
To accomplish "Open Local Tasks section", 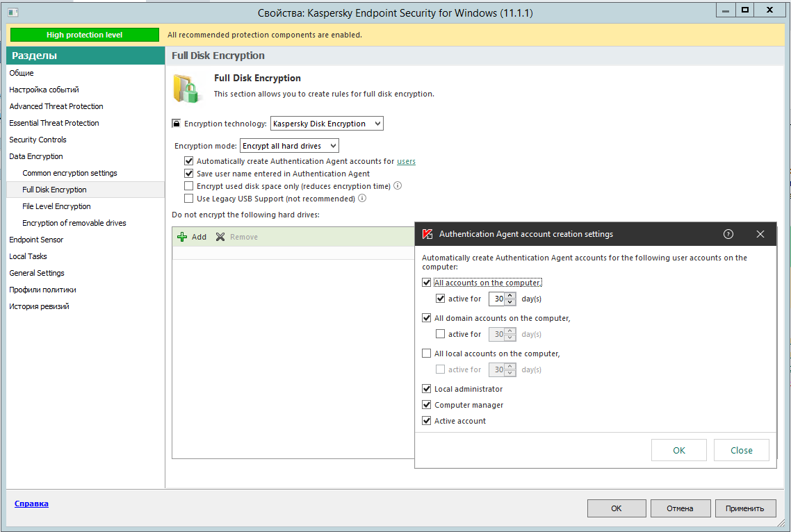I will coord(28,256).
